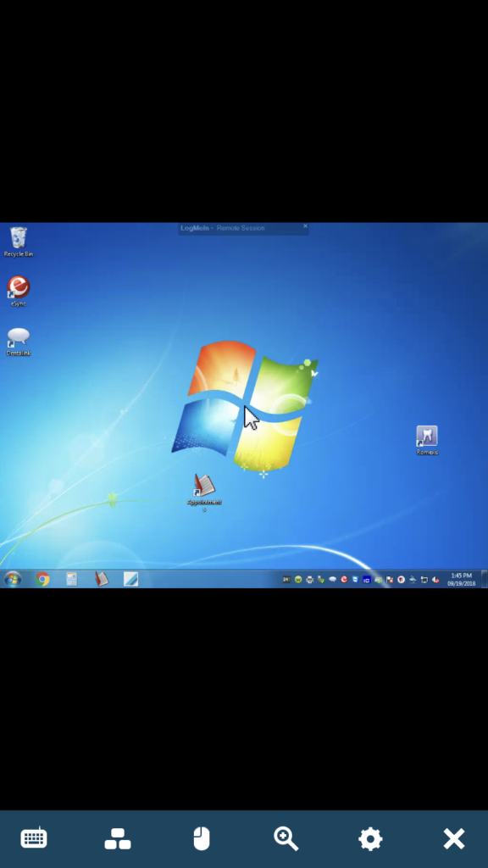Open the red book taskbar icon
This screenshot has height=868, width=488.
coord(102,579)
